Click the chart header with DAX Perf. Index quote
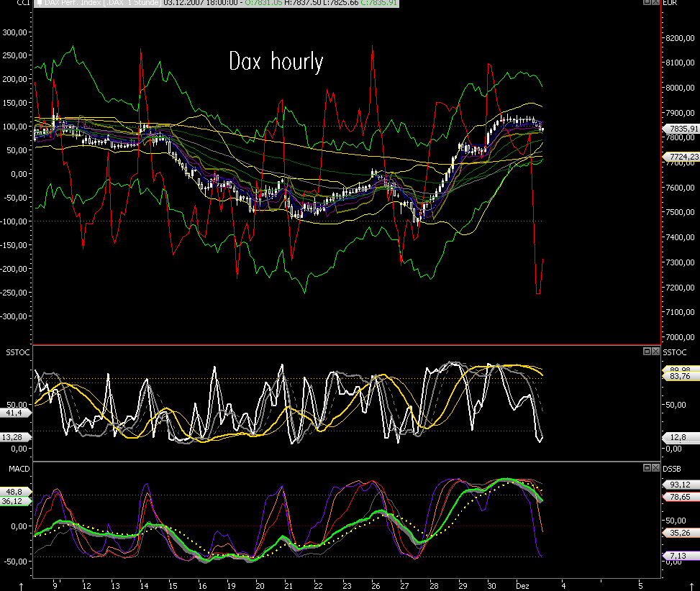Viewport: 700px width, 591px height. coord(217,3)
